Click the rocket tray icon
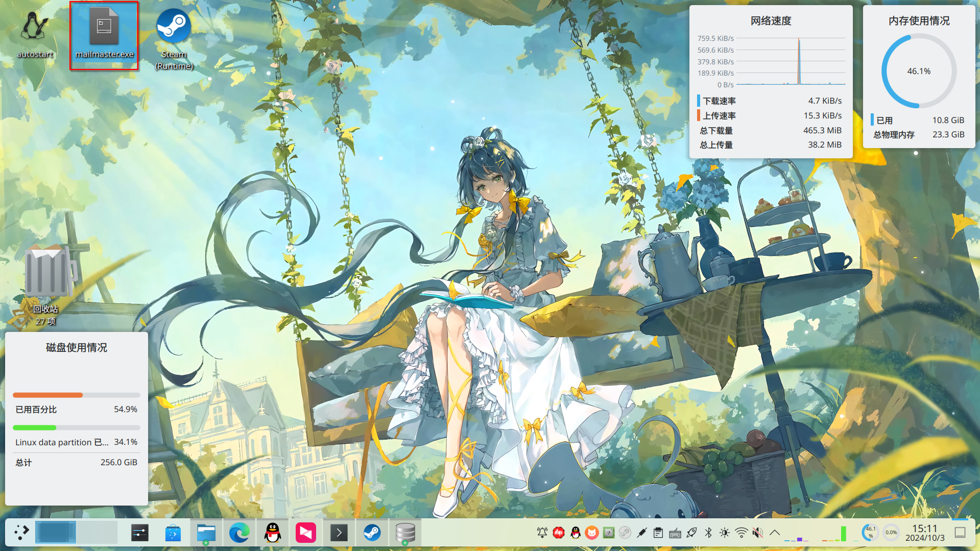The image size is (980, 551). tap(691, 533)
